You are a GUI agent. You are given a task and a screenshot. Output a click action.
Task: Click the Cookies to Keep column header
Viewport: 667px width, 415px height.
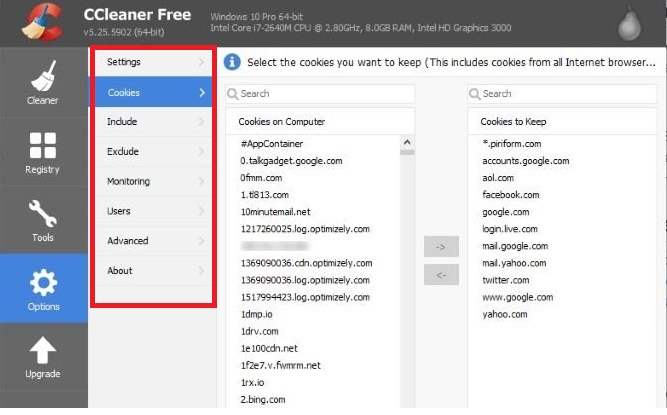tap(562, 122)
